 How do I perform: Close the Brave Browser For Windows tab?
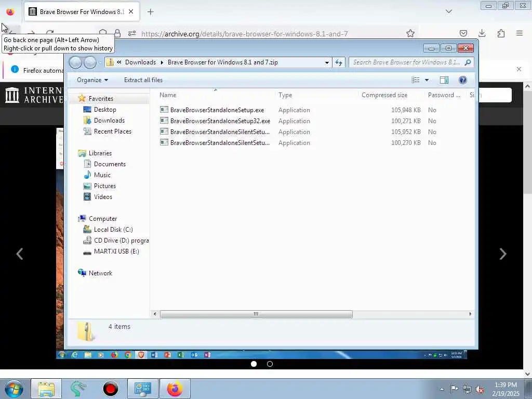point(131,11)
